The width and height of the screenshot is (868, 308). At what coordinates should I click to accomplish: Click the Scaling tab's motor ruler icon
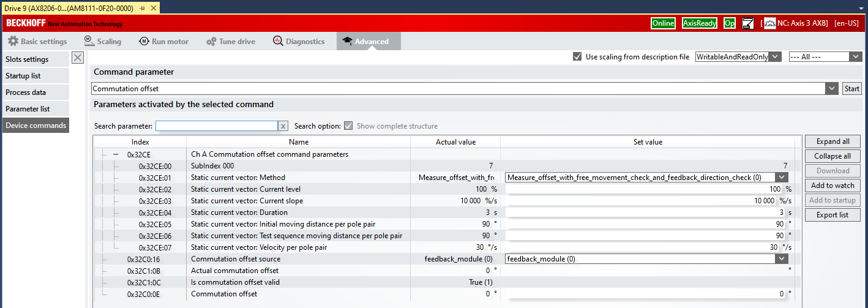point(88,41)
